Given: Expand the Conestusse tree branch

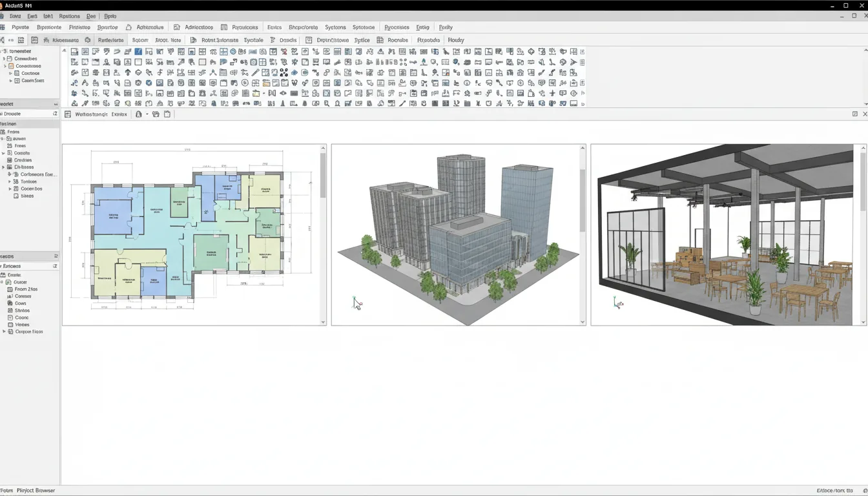Looking at the screenshot, I should 5,66.
